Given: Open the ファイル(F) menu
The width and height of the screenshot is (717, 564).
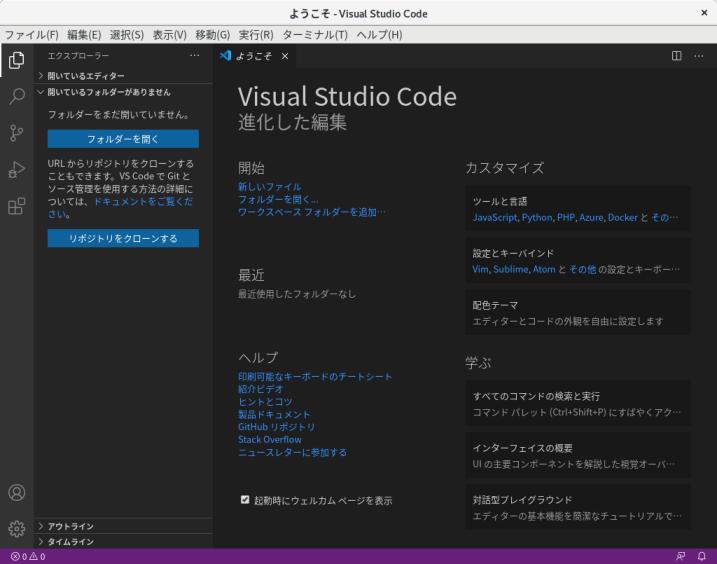Looking at the screenshot, I should pos(32,35).
